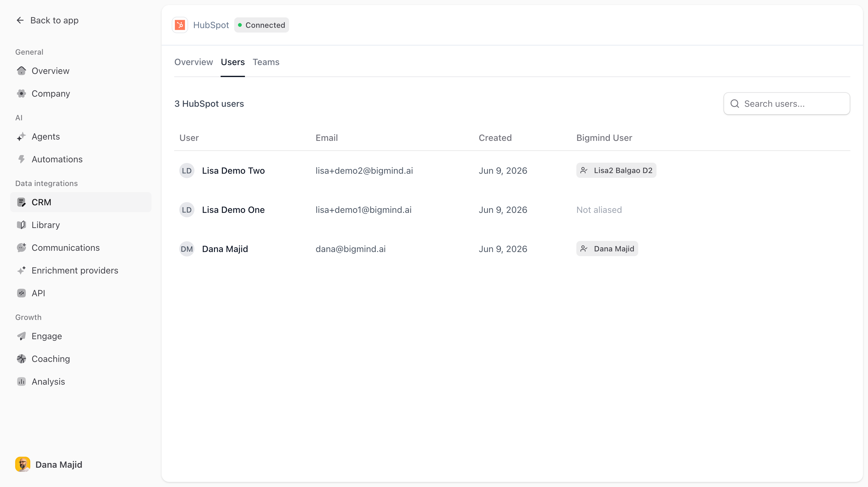The image size is (868, 487).
Task: Click the Jun 9, 2026 date for Lisa Demo One
Action: pyautogui.click(x=503, y=210)
